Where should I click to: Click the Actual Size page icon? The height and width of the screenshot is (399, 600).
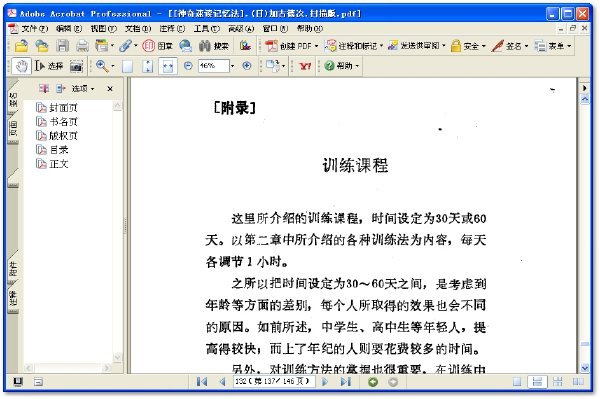coord(127,66)
